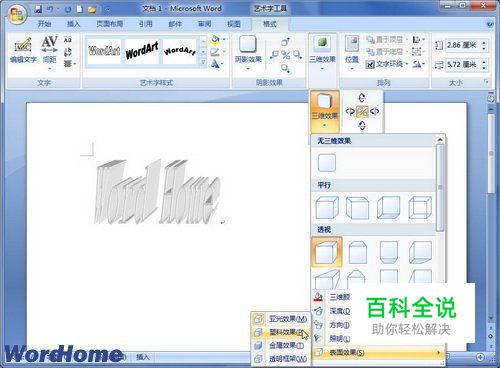Viewport: 500px width, 368px height.
Task: Click highlighted 三维效果 gallery button
Action: tap(325, 111)
